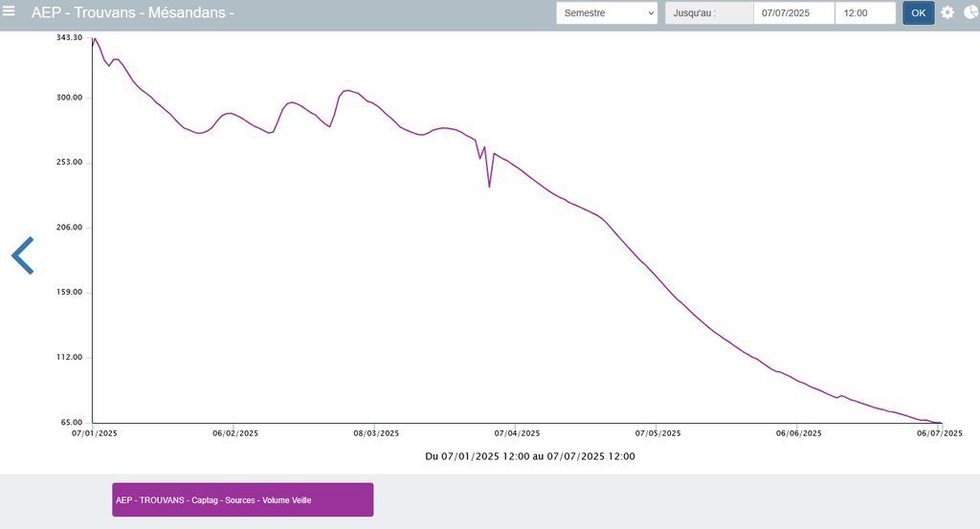Open the settings gear icon
Viewport: 980px width, 529px height.
tap(947, 12)
